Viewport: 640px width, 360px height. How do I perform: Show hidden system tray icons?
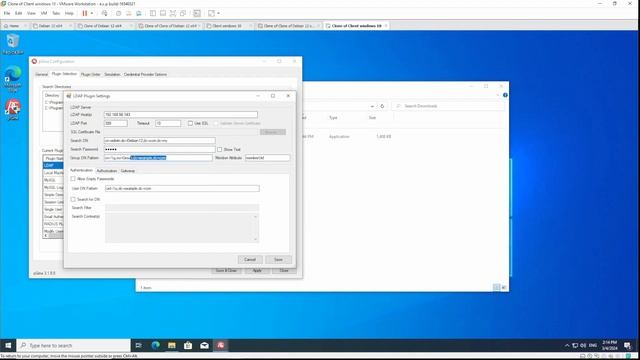pyautogui.click(x=567, y=345)
